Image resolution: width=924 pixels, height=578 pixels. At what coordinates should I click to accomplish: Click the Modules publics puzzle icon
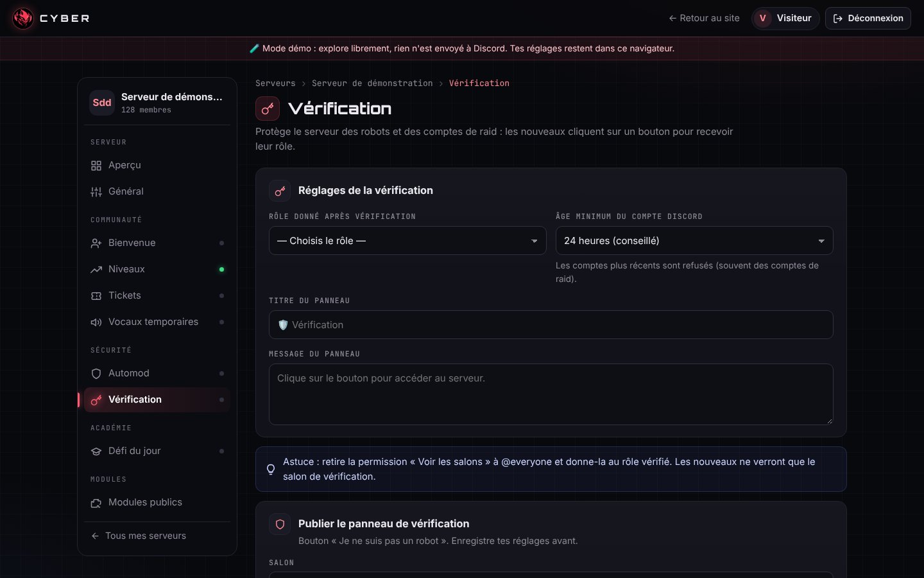(96, 503)
